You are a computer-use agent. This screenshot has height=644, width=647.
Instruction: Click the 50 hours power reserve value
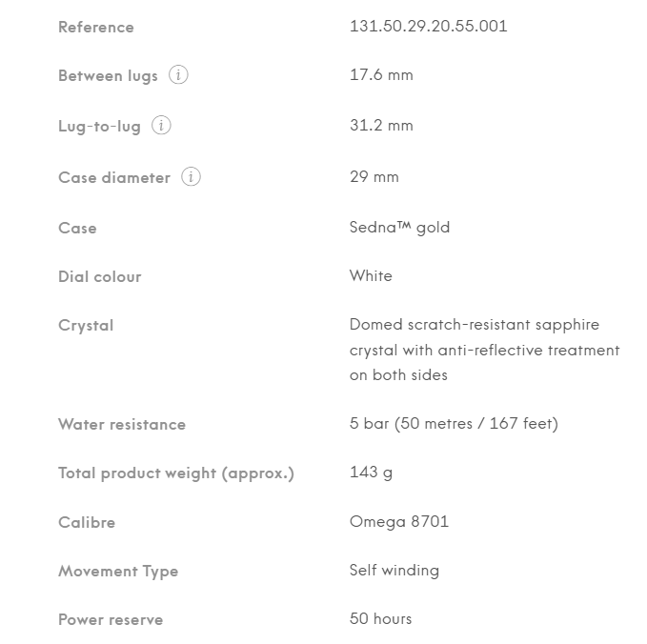tap(380, 619)
